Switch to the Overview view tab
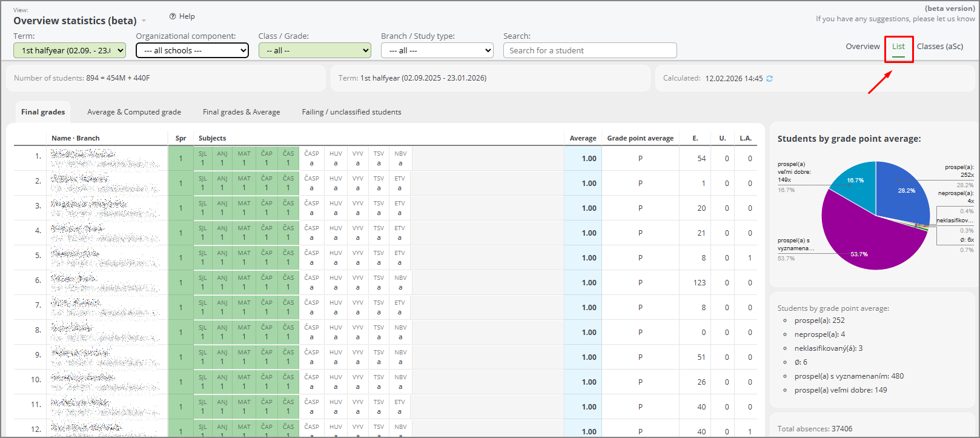Image resolution: width=980 pixels, height=438 pixels. tap(862, 47)
